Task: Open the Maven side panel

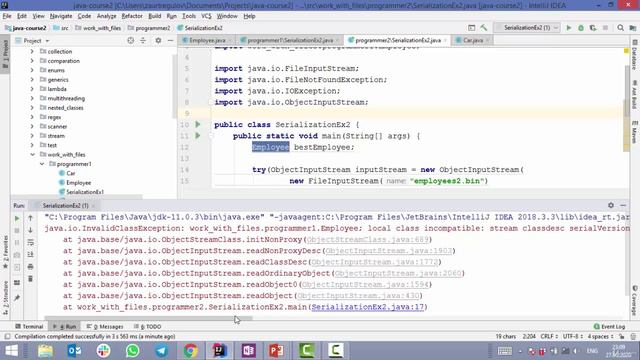Action: click(x=635, y=131)
